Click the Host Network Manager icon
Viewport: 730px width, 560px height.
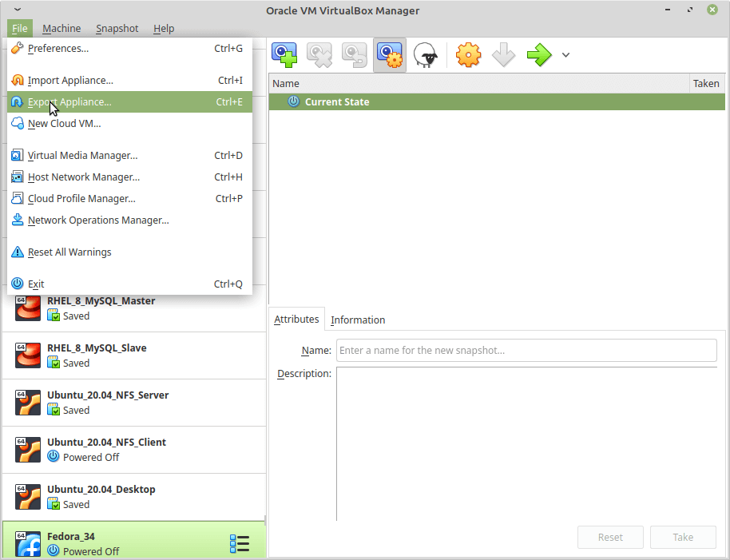pyautogui.click(x=18, y=177)
